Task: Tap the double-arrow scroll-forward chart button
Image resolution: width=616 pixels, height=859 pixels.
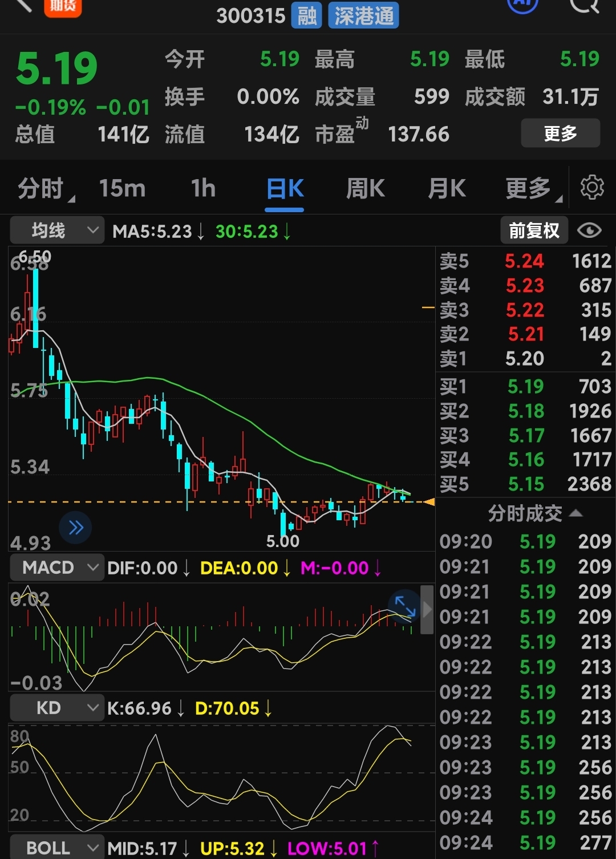Action: [76, 527]
